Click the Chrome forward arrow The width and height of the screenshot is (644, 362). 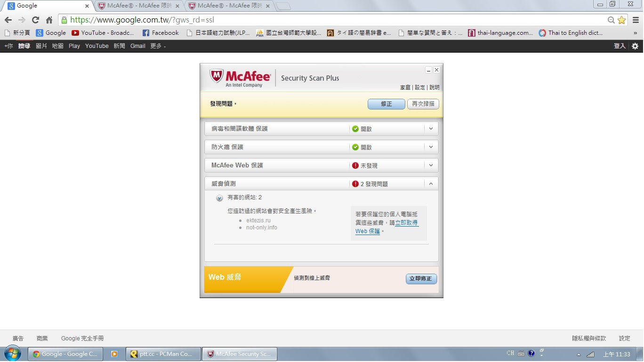coord(22,20)
